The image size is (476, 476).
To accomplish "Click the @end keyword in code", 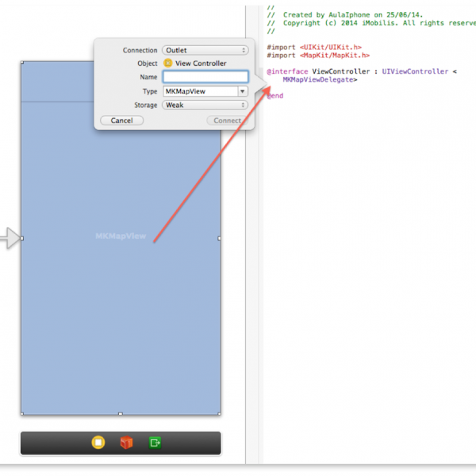I will tap(275, 96).
